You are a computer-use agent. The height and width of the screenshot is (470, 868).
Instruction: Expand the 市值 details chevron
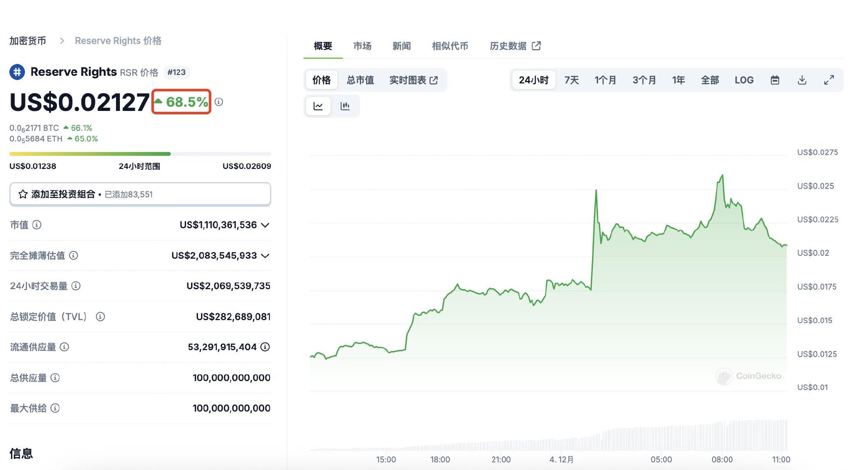click(265, 225)
